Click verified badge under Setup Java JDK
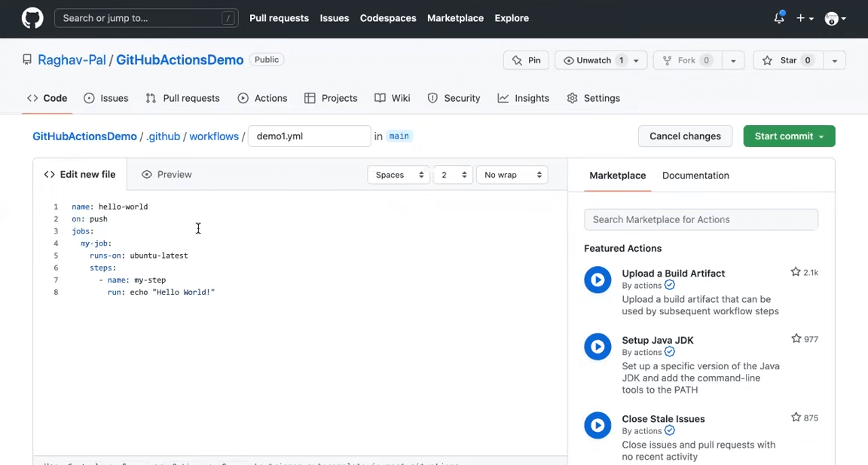The height and width of the screenshot is (465, 868). click(x=670, y=352)
